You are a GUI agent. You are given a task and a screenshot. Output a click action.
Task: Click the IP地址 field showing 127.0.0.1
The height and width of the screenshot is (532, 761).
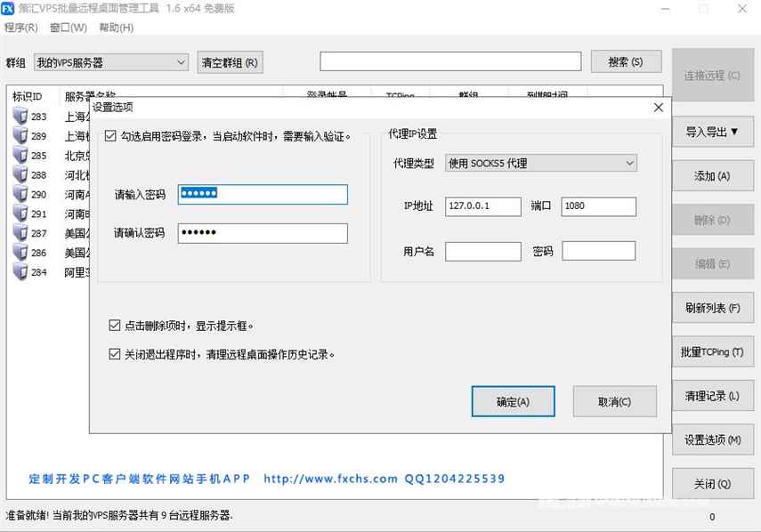[x=482, y=206]
